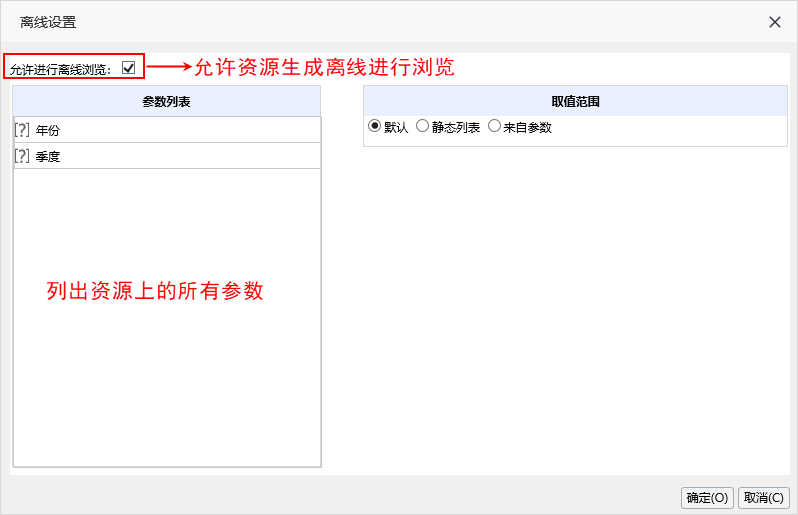The height and width of the screenshot is (515, 798).
Task: Confirm with the 确定(O) button
Action: [707, 498]
